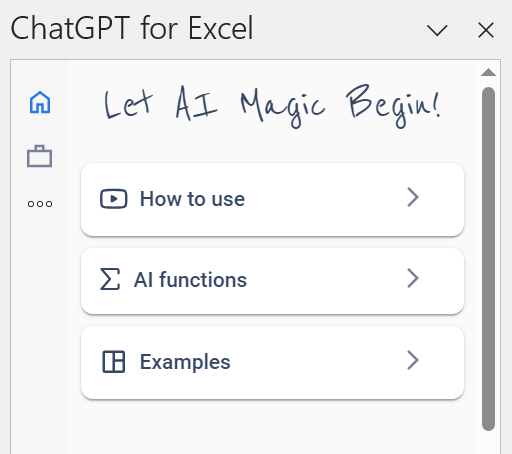This screenshot has width=512, height=454.
Task: Click the AI functions text label
Action: pos(190,280)
